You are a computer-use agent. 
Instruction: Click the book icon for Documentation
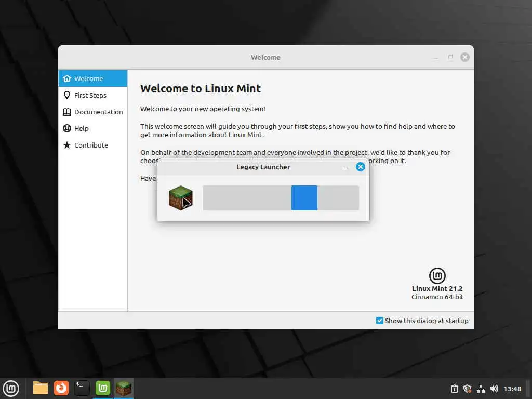tap(67, 112)
